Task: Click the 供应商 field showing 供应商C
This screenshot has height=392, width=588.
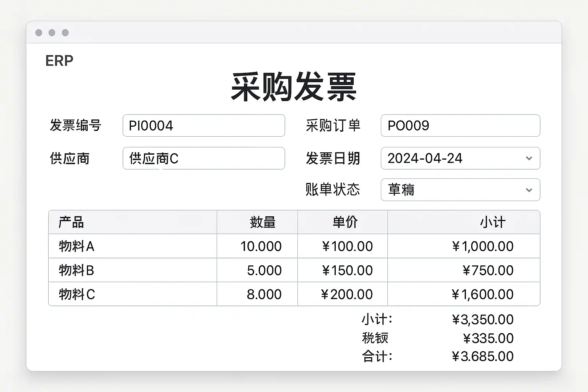Action: point(203,158)
